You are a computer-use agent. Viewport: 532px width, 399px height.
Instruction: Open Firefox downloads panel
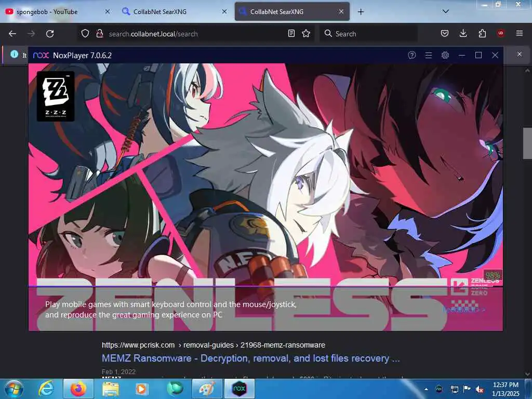click(463, 33)
